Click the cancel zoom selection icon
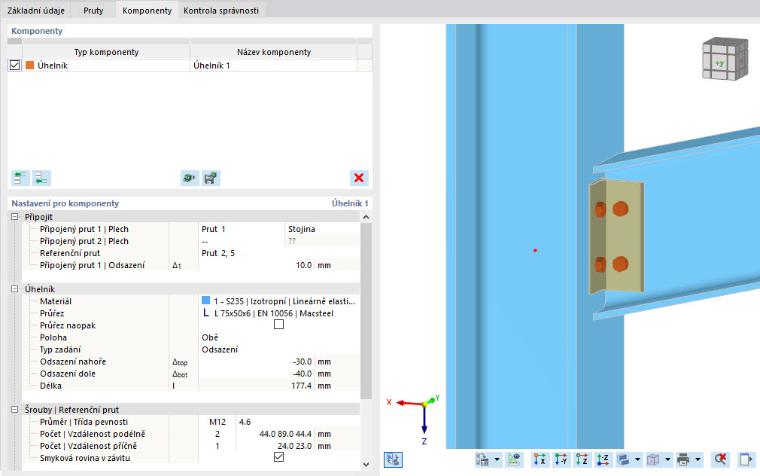The width and height of the screenshot is (760, 476). coord(720,460)
